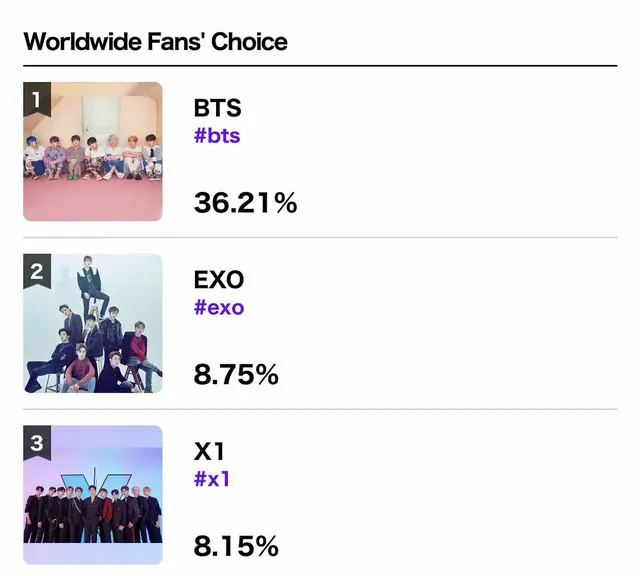
Task: Click the 36.21% vote percentage
Action: click(245, 203)
